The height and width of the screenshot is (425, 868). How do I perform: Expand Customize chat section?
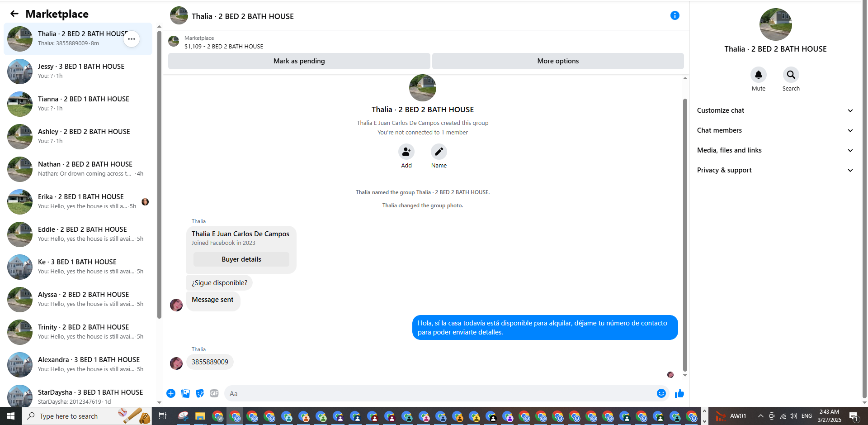click(775, 110)
